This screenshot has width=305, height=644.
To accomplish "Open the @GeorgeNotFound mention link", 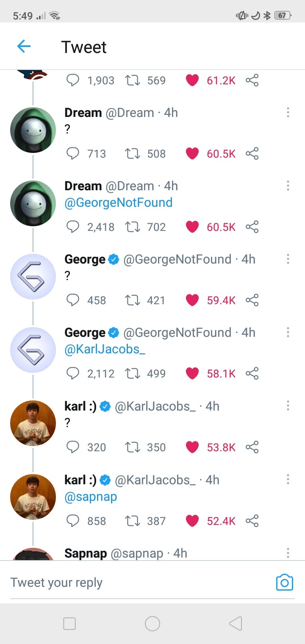I will 119,203.
